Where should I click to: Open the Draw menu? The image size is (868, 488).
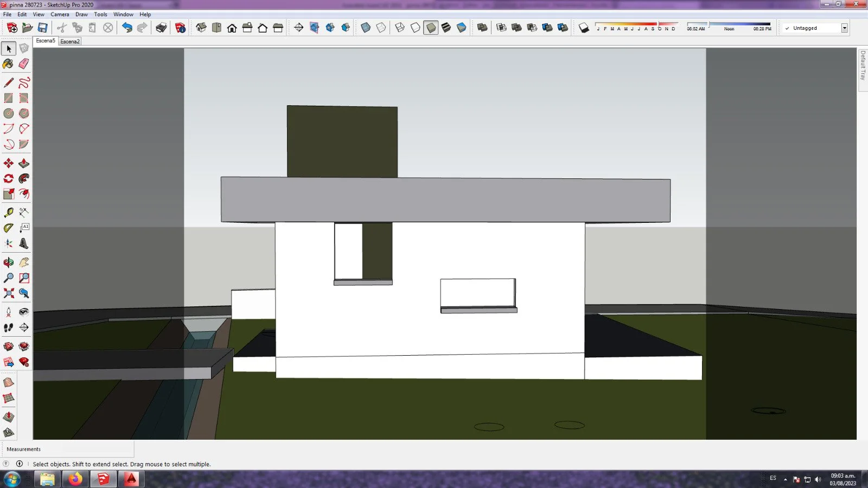pyautogui.click(x=81, y=15)
